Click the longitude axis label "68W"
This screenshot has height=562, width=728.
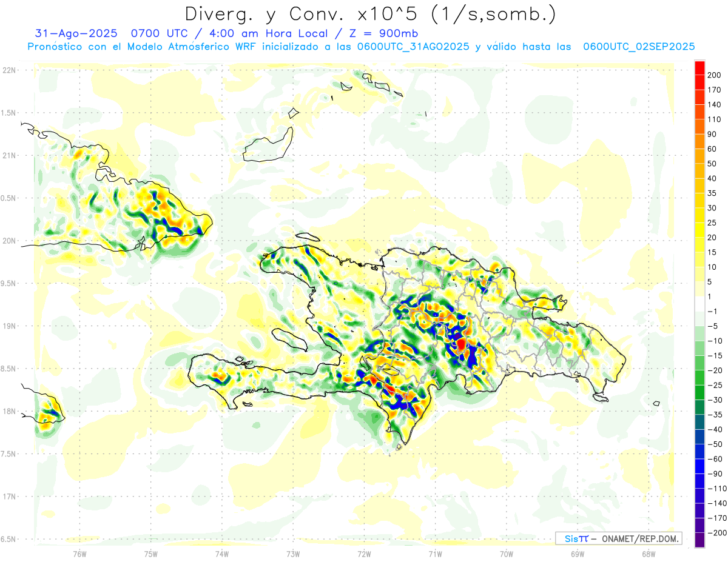point(648,553)
